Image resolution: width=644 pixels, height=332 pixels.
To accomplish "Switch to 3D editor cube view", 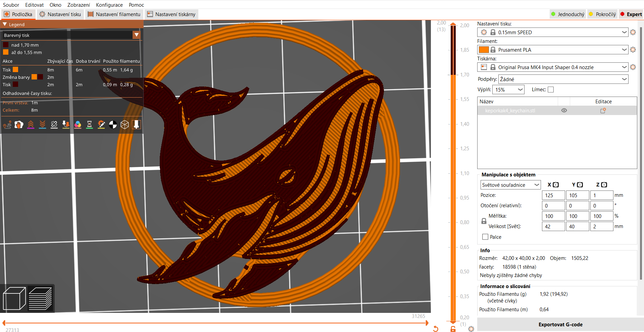I will 14,298.
